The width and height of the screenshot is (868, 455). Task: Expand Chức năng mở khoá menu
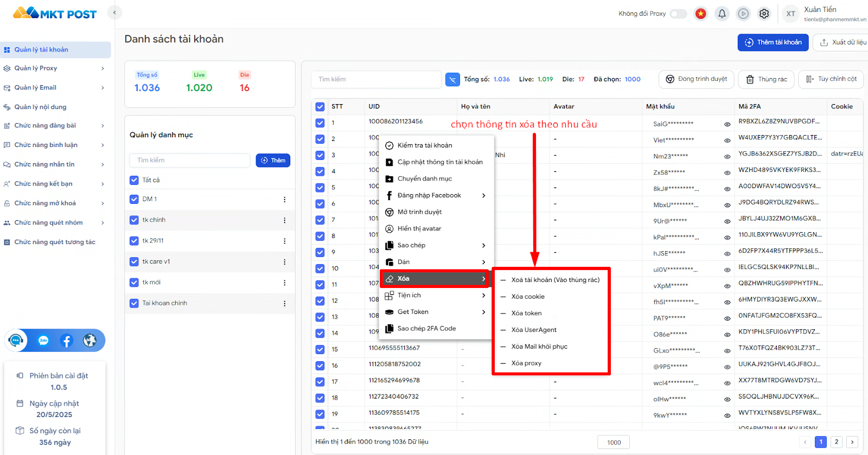(x=54, y=203)
